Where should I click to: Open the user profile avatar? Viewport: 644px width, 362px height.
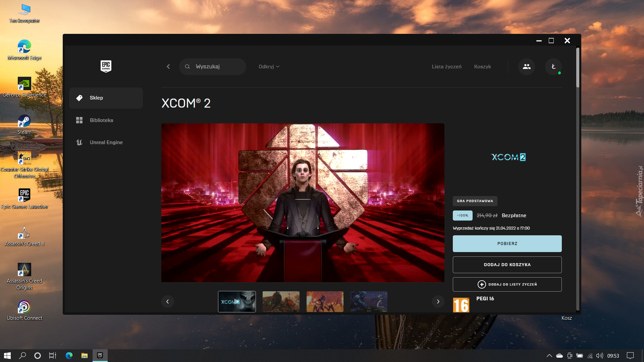(x=553, y=67)
